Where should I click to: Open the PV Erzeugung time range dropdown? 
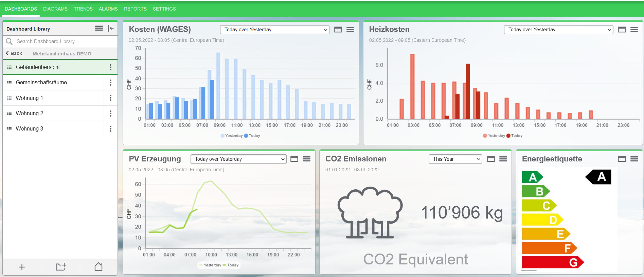tap(238, 159)
